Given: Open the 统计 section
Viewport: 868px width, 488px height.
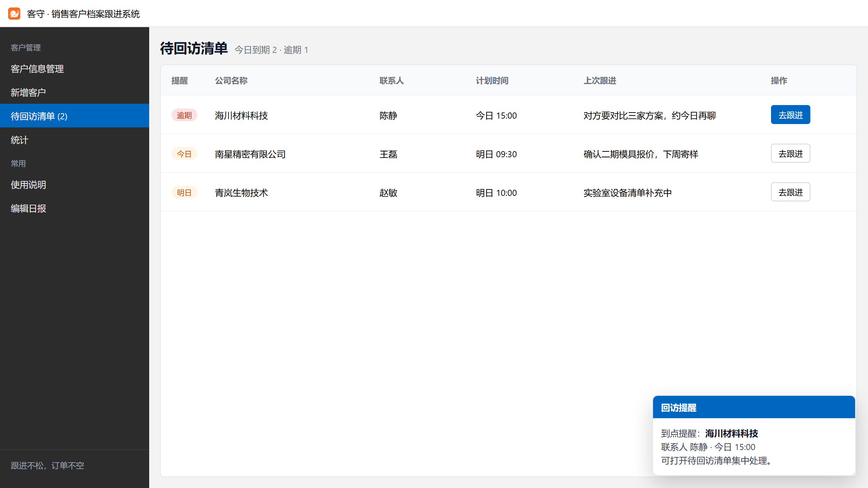Looking at the screenshot, I should 75,140.
